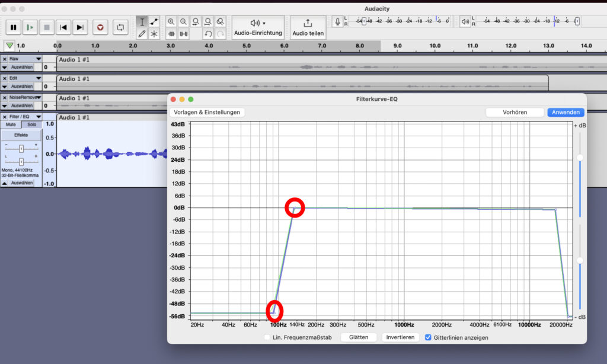607x364 pixels.
Task: Click the microphone record meter icon
Action: (x=337, y=22)
